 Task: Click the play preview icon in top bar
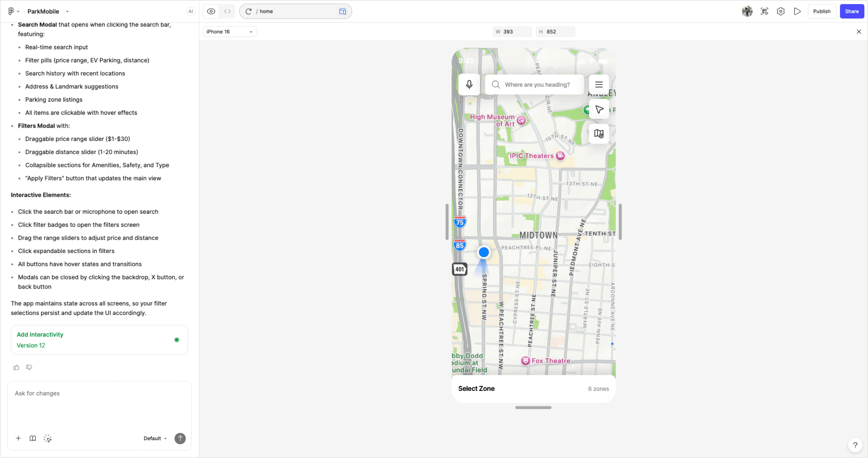click(797, 11)
